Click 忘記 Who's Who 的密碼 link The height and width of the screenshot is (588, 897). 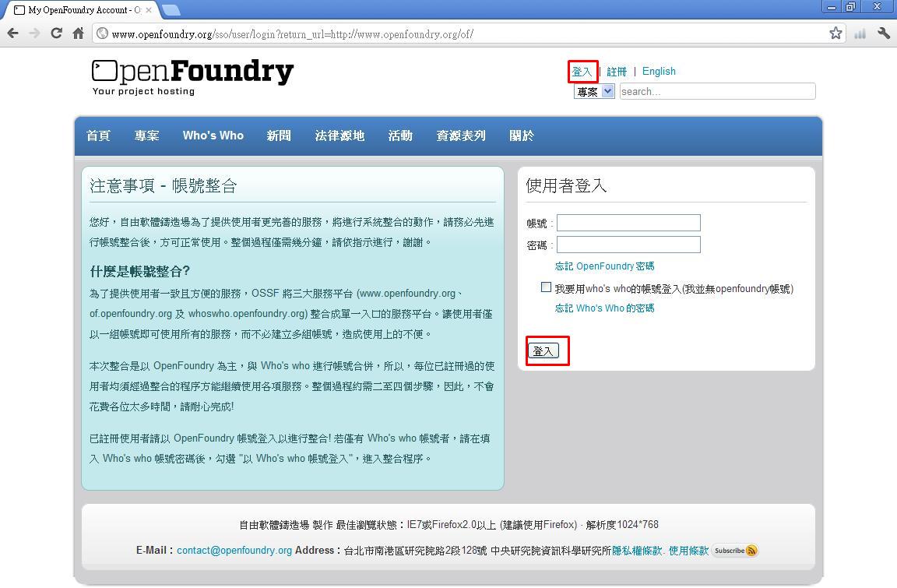(605, 308)
